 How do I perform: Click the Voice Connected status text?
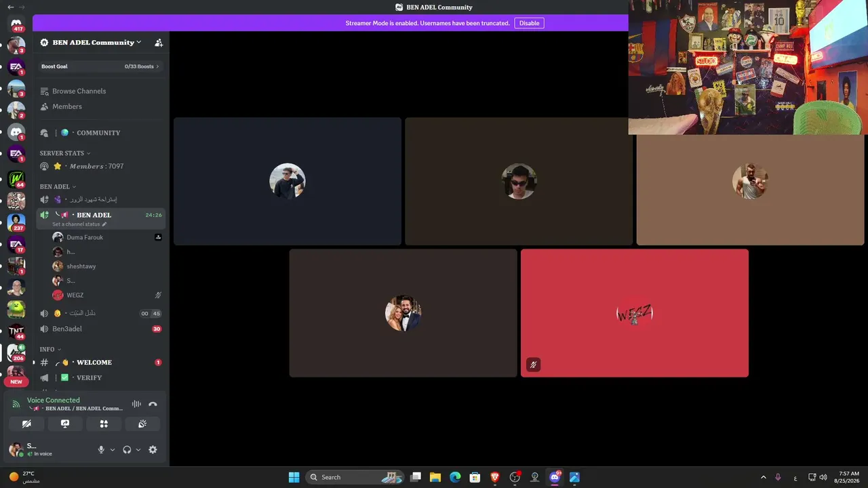(54, 400)
